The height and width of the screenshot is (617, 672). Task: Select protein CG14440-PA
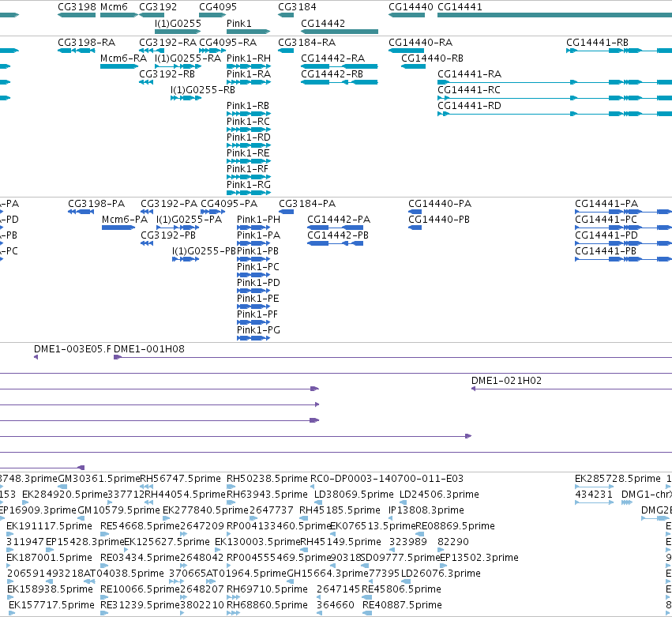440,203
